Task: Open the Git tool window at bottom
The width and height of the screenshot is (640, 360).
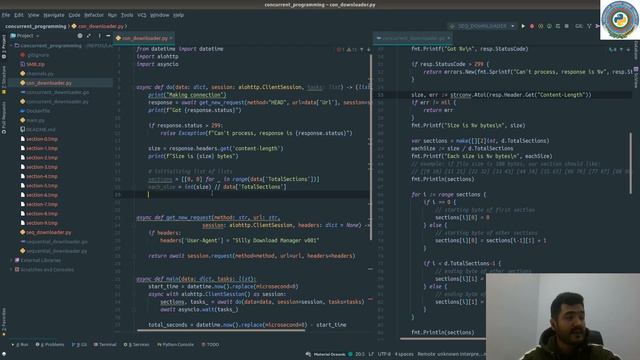Action: coord(80,345)
